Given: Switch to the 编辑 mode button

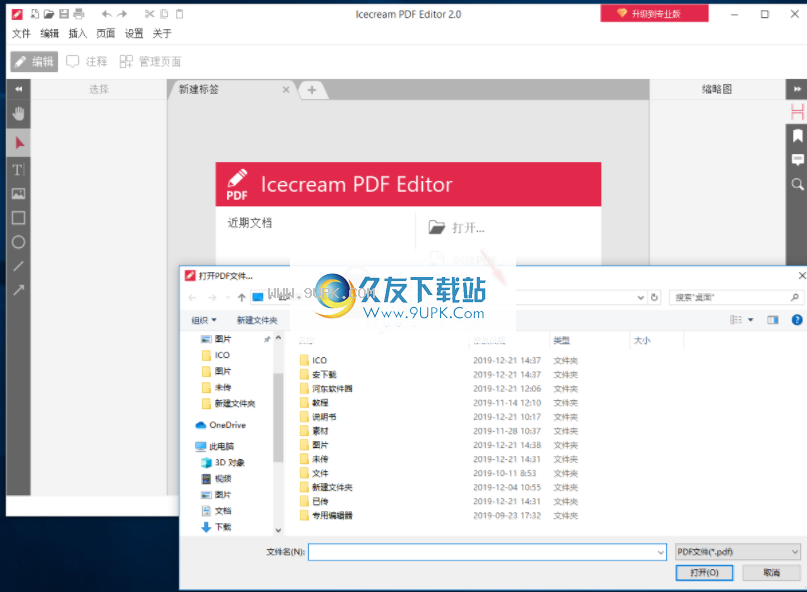Looking at the screenshot, I should pyautogui.click(x=34, y=62).
